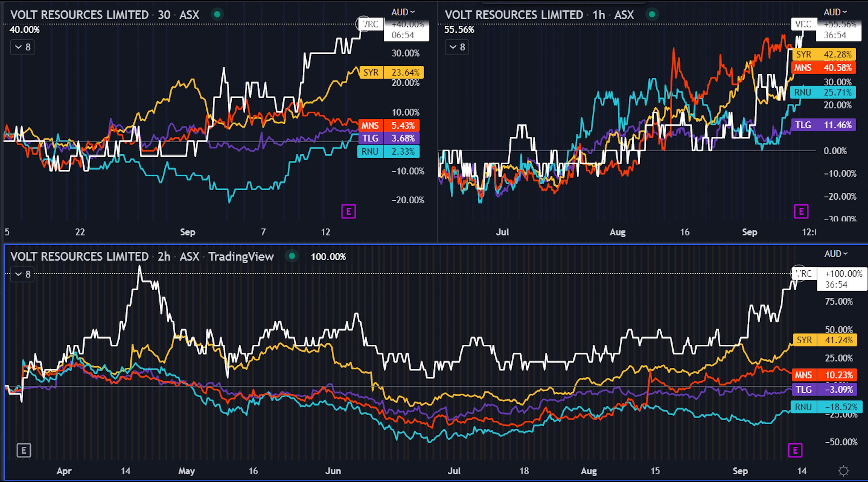Click the purple E marker in 1h chart
This screenshot has height=482, width=868.
click(801, 212)
